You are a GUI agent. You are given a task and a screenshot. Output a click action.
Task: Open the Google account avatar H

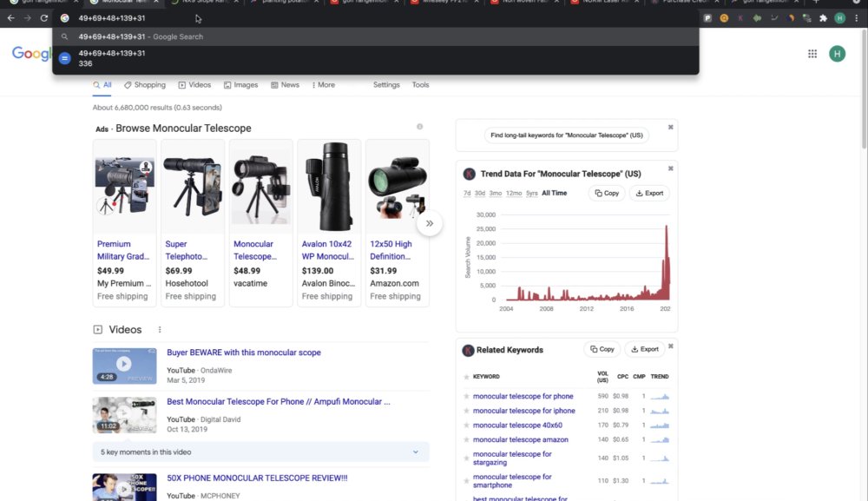click(837, 54)
